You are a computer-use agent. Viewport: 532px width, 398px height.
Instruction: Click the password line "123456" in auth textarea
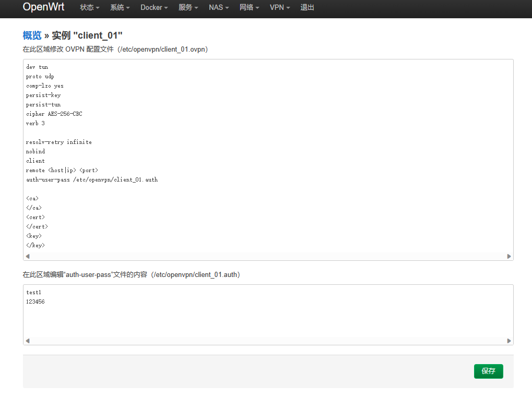(x=36, y=302)
